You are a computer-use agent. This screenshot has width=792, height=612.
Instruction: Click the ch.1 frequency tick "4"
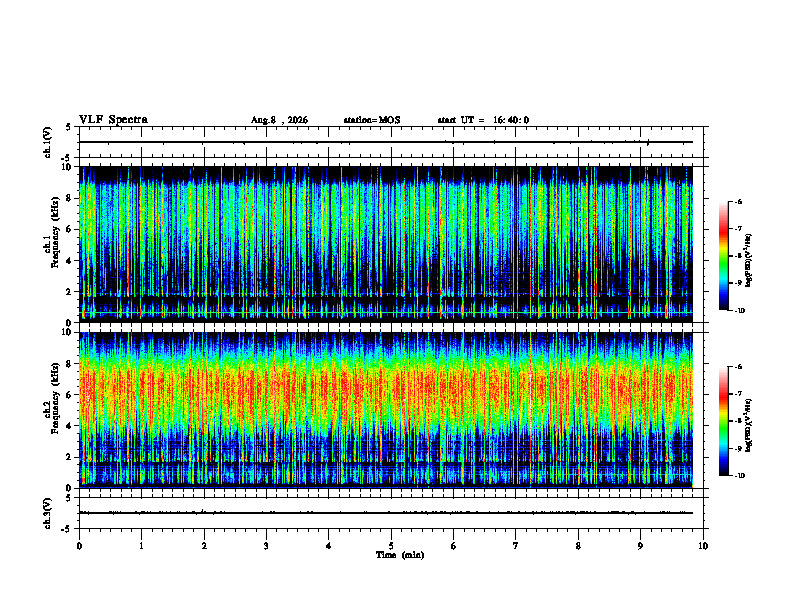pyautogui.click(x=68, y=261)
